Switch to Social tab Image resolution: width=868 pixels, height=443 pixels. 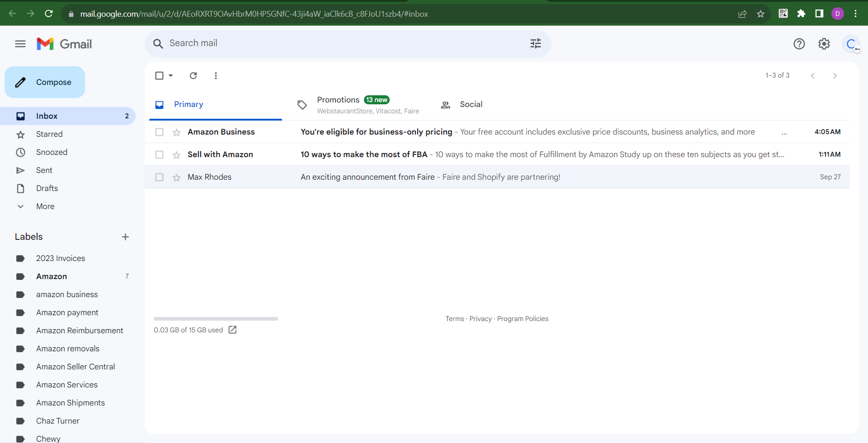501,105
